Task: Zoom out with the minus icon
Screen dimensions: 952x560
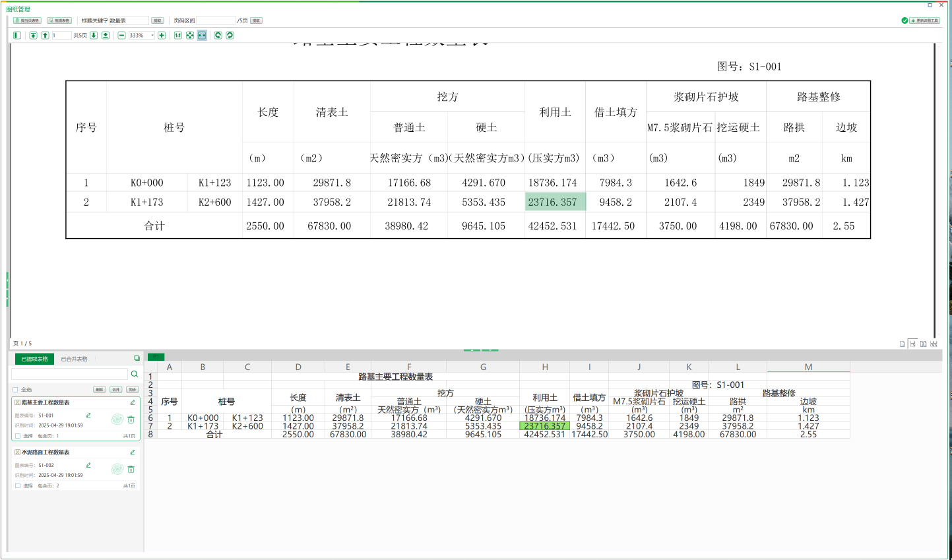Action: 122,35
